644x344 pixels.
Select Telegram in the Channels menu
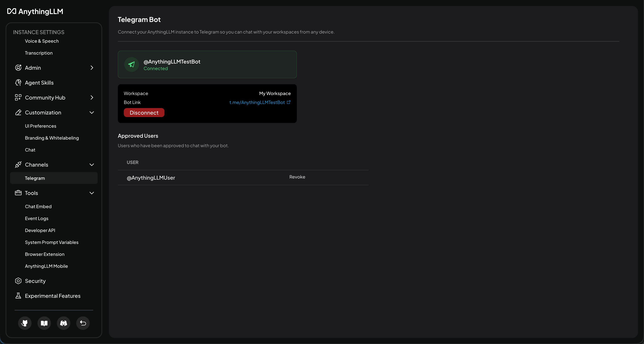coord(35,178)
